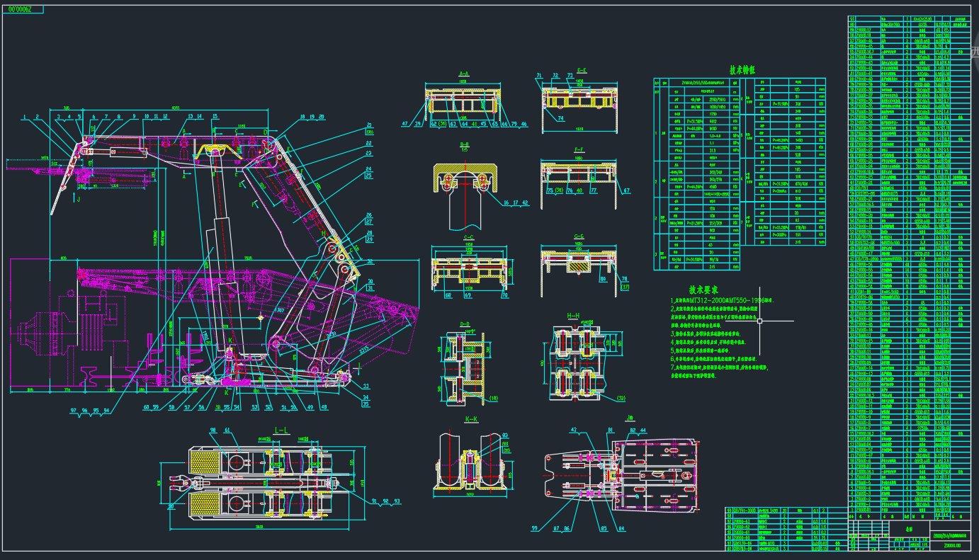
Task: Click part callout 97 at lower left
Action: 74,410
